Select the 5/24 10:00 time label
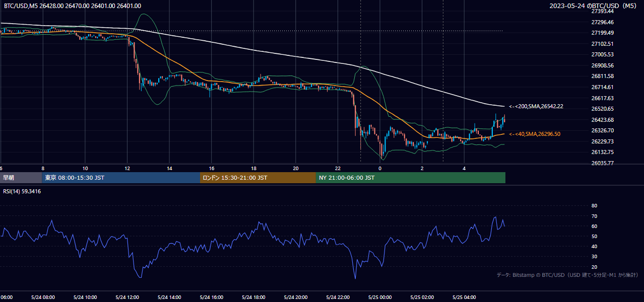This screenshot has width=644, height=302. coord(85,297)
